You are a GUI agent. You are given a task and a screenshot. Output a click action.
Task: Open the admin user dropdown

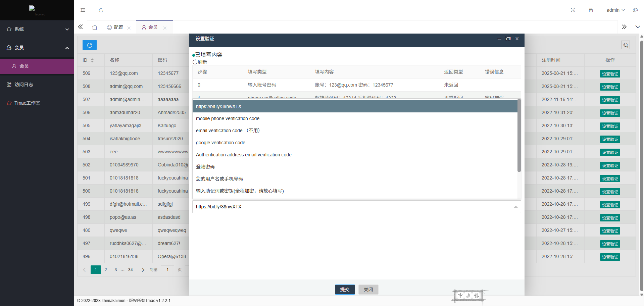pos(615,10)
